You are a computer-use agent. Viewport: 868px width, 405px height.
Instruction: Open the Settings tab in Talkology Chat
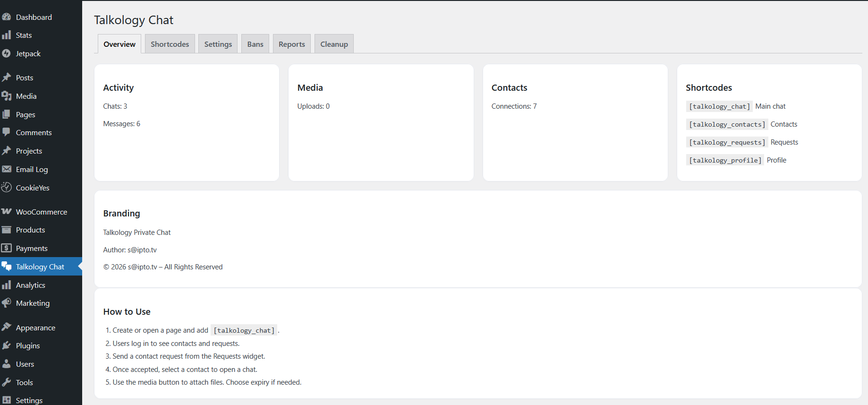pos(218,44)
